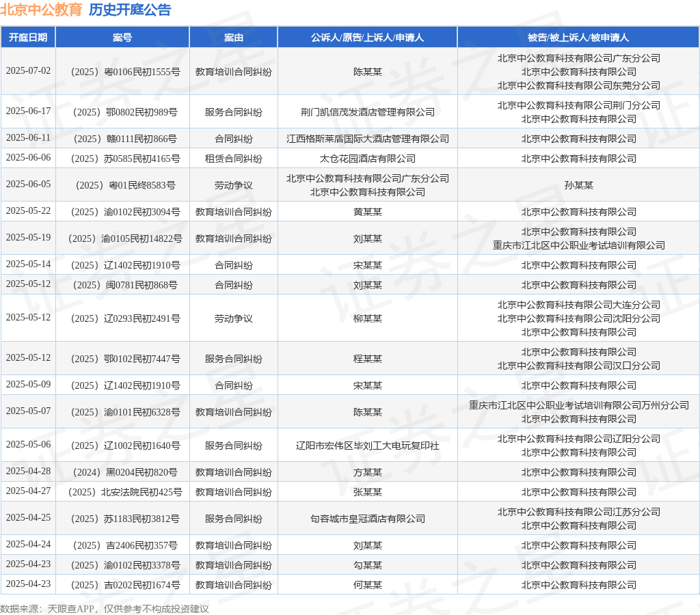
Task: Click the date 2025-06-06
Action: pyautogui.click(x=28, y=158)
